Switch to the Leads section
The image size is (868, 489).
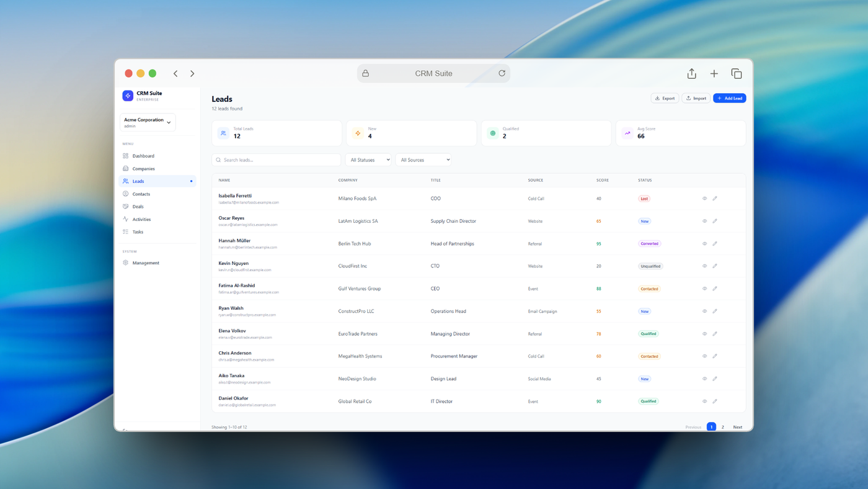click(138, 181)
